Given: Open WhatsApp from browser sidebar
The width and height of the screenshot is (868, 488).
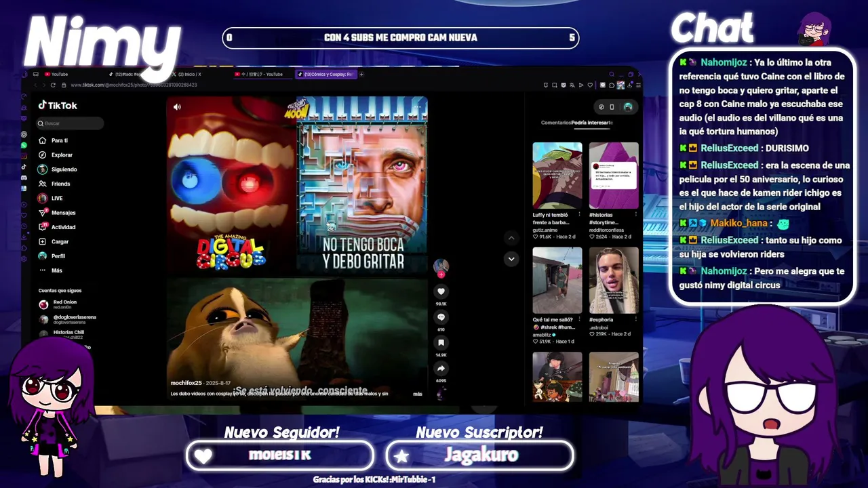Looking at the screenshot, I should [24, 145].
